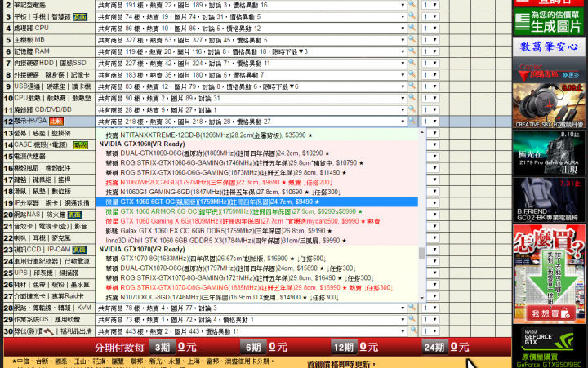The width and height of the screenshot is (588, 368).
Task: Click the magnifier icon in row 3 平板 手機
Action: (412, 16)
